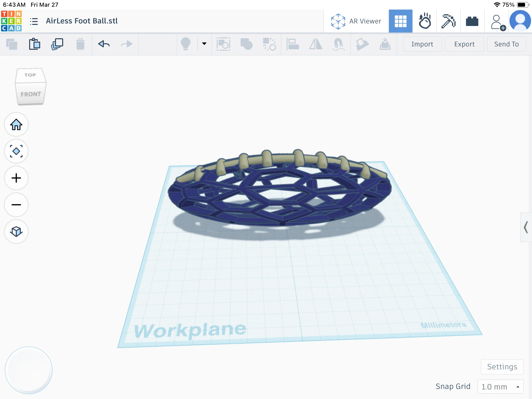Click the Export button

pyautogui.click(x=464, y=44)
